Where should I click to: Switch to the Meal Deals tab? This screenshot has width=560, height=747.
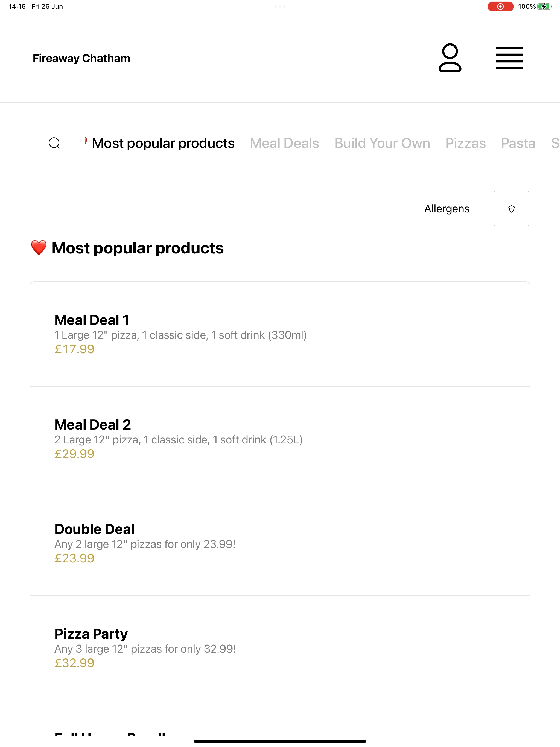[x=284, y=143]
